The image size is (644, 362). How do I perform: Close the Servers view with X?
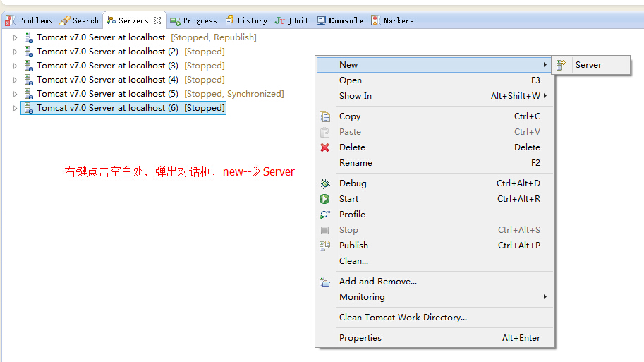(x=157, y=20)
